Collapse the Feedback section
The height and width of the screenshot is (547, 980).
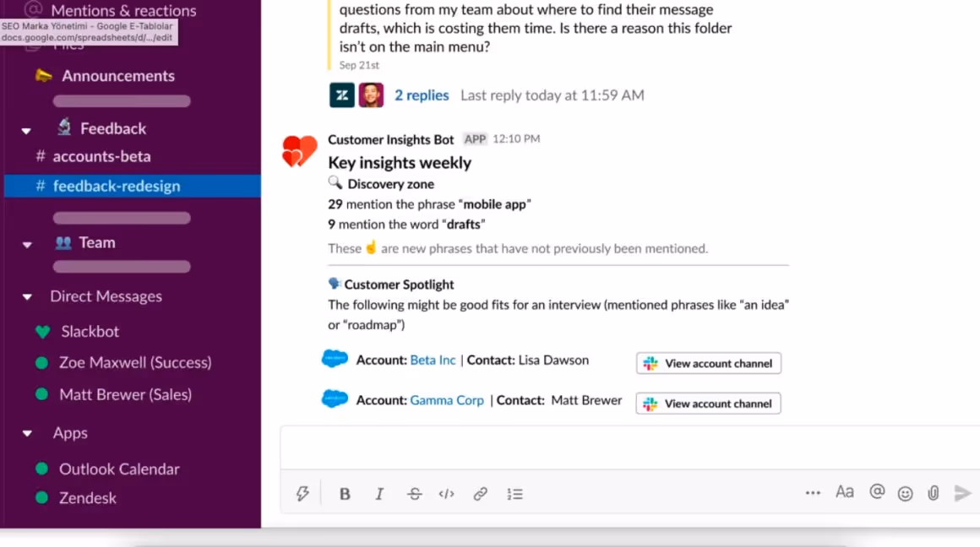click(x=26, y=131)
